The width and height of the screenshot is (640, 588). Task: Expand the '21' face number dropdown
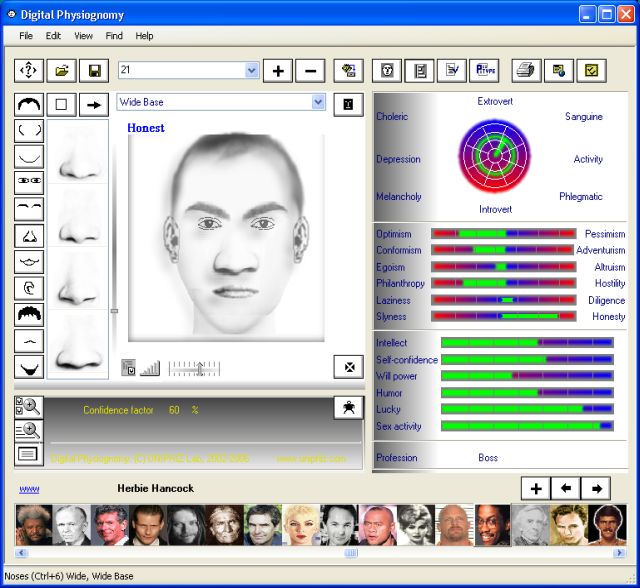point(251,70)
